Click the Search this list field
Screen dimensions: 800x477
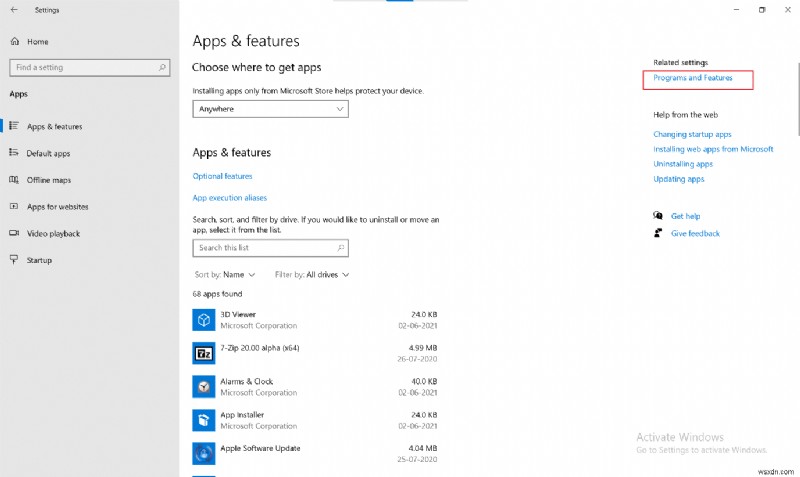[x=270, y=248]
